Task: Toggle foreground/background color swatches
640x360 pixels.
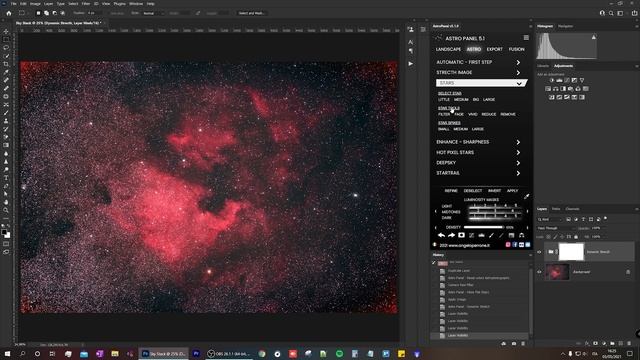Action: click(6, 234)
